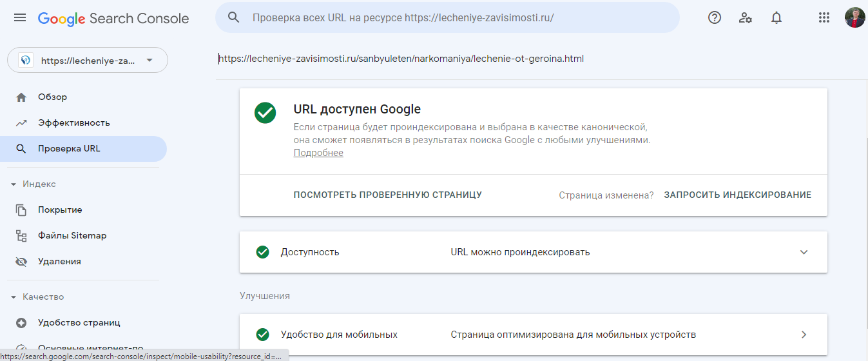
Task: Open Удобство для мобильных details
Action: pos(804,335)
